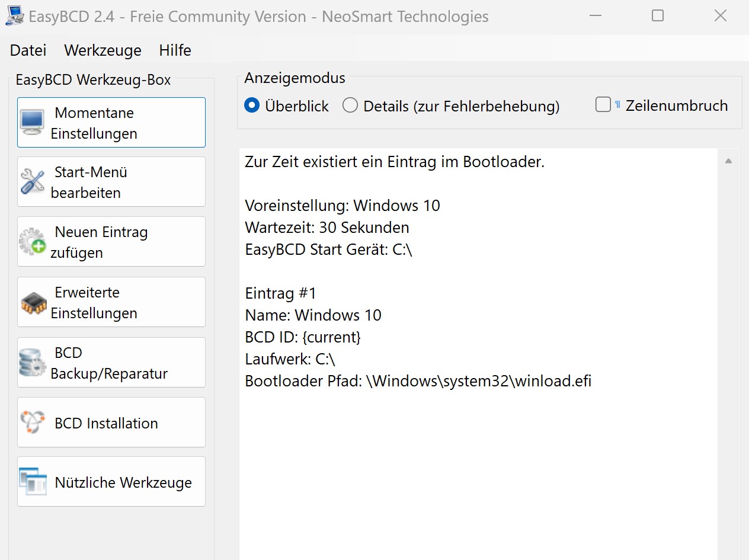Open the Hilfe menu
This screenshot has width=749, height=560.
(x=175, y=50)
